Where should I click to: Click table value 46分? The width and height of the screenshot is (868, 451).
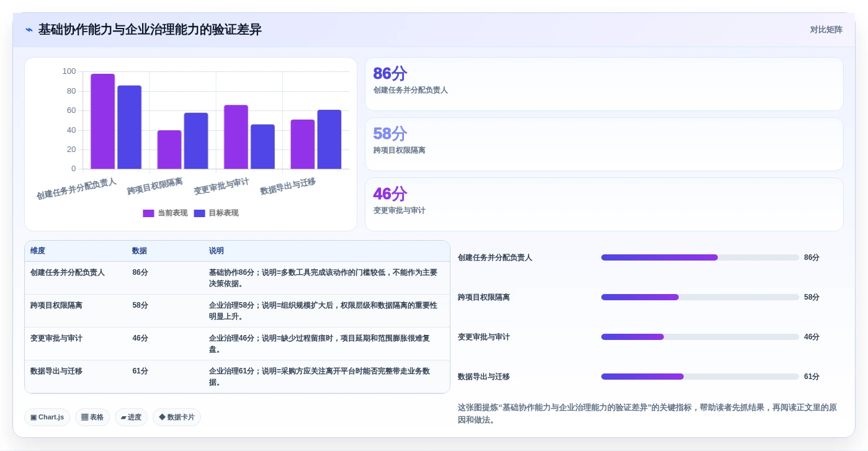click(x=140, y=338)
